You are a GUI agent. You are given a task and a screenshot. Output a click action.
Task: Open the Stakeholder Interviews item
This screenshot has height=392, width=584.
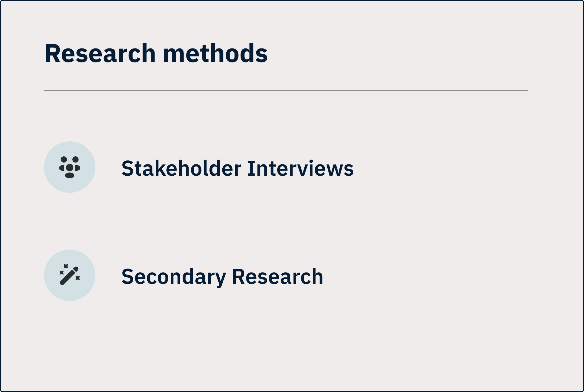point(237,168)
